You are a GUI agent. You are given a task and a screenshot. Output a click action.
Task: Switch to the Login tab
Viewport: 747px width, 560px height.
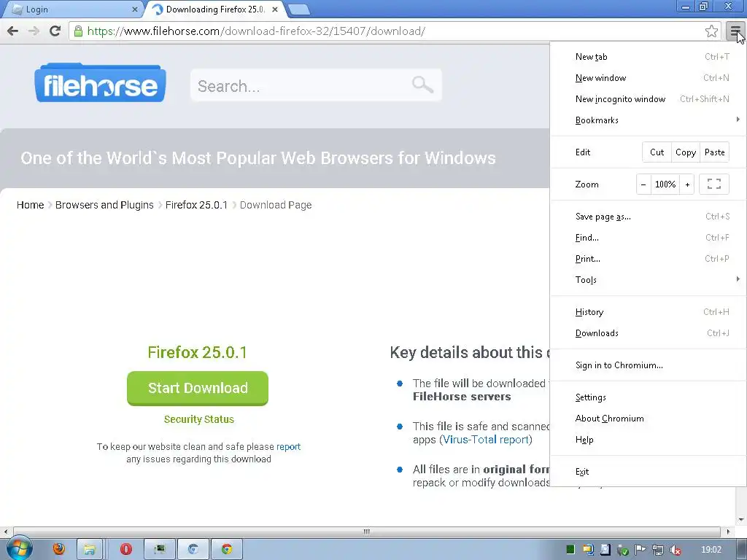point(72,9)
